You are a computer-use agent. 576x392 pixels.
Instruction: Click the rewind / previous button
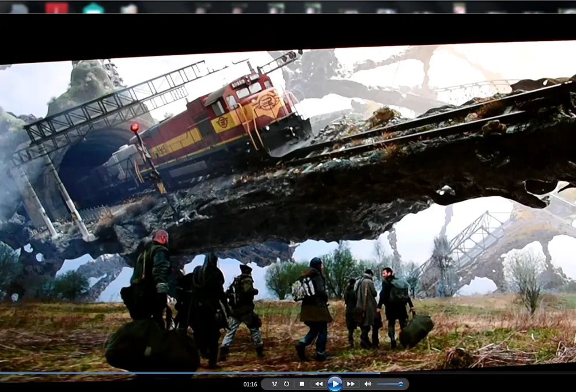tap(318, 384)
